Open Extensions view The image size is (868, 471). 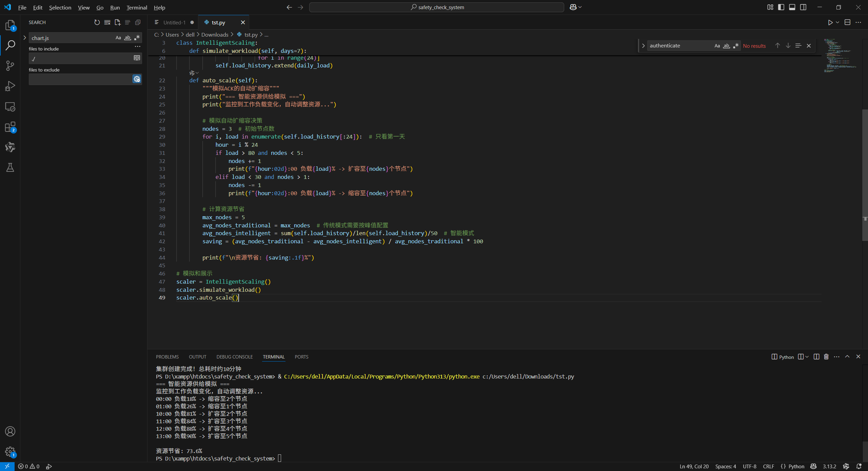10,127
